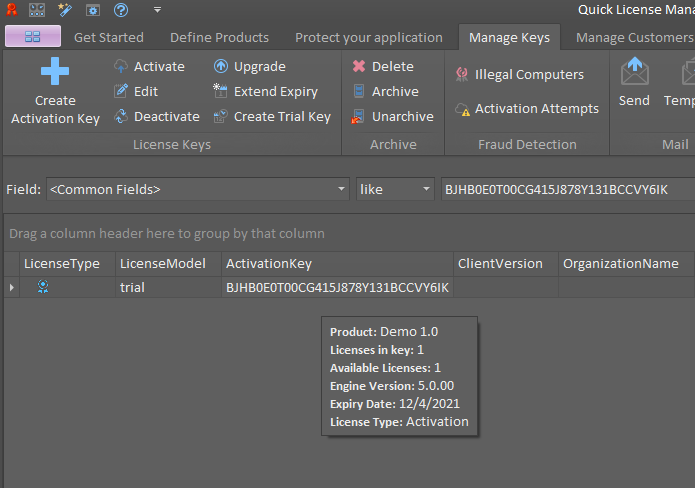
Task: Click the Illegal Computers icon
Action: click(462, 74)
